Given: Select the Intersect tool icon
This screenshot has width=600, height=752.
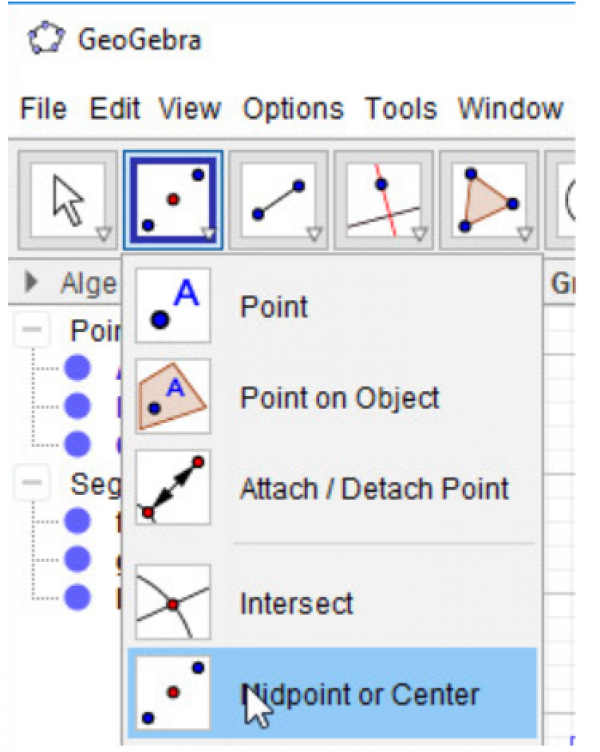Looking at the screenshot, I should coord(173,602).
